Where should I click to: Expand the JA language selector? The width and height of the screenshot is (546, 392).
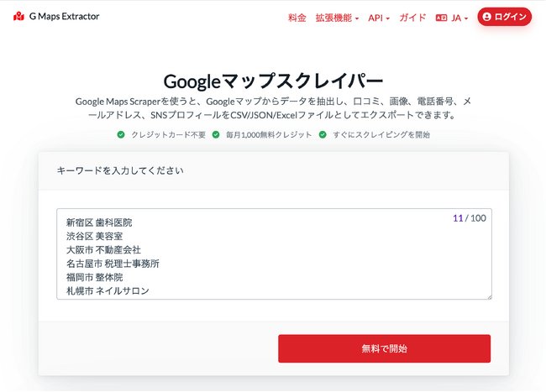[459, 18]
